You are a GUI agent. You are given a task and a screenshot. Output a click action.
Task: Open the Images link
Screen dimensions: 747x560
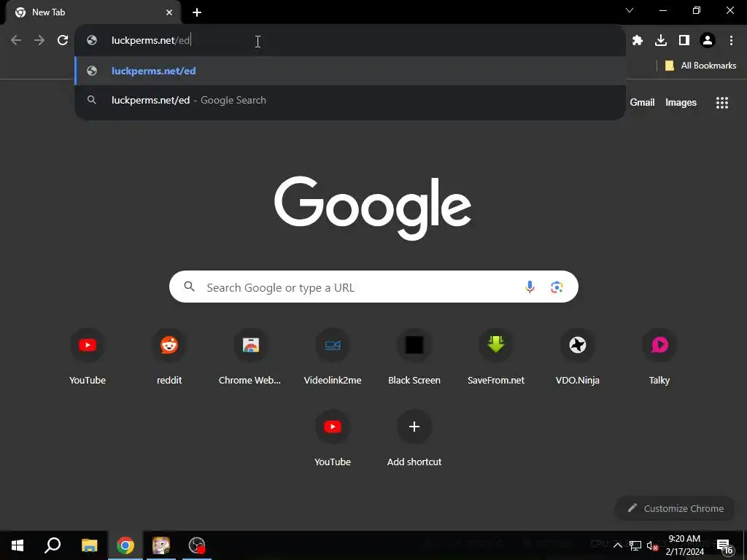[x=681, y=102]
